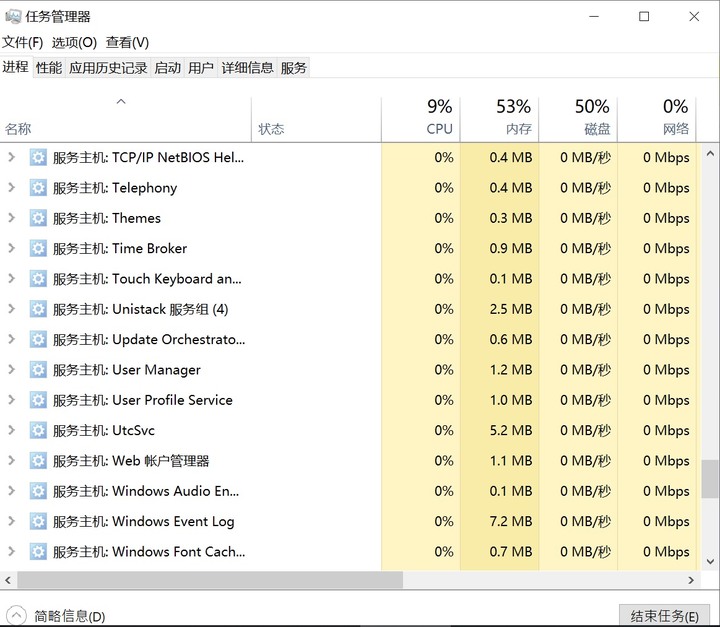
Task: Select the 服务主机: Windows Font Cach... row name
Action: [149, 552]
